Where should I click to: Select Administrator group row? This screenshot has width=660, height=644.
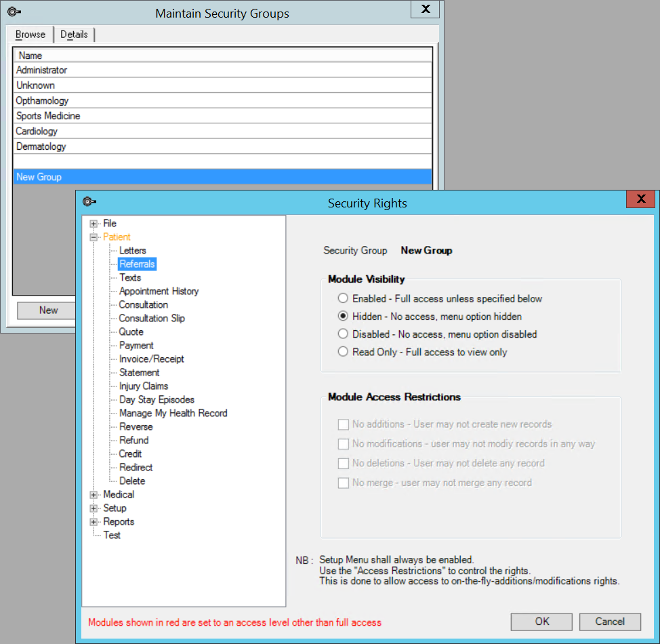[223, 70]
